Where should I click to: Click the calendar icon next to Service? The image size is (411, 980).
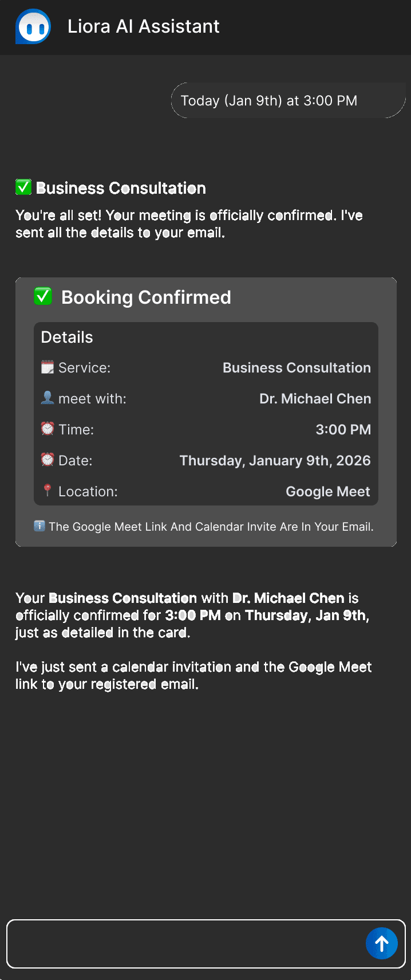coord(48,367)
